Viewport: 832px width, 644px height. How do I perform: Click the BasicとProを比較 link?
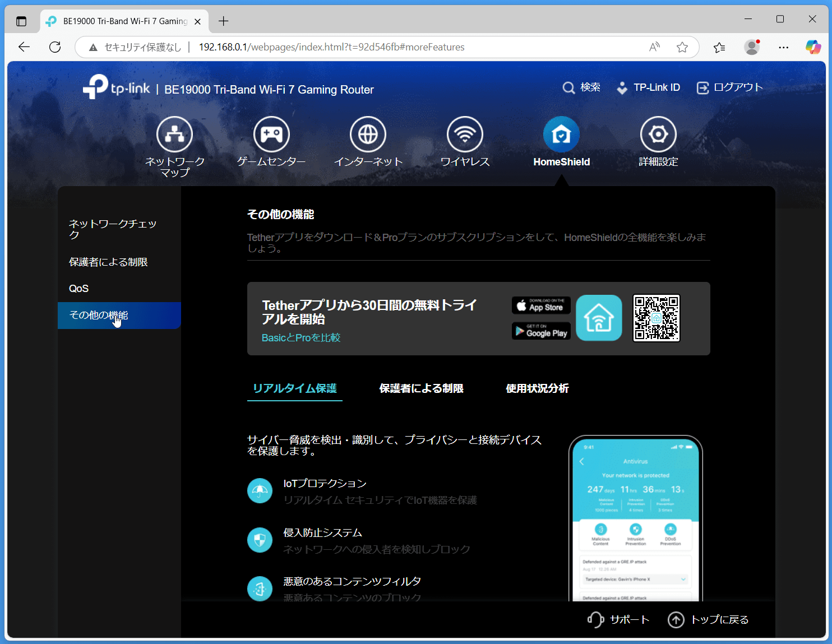(x=301, y=338)
